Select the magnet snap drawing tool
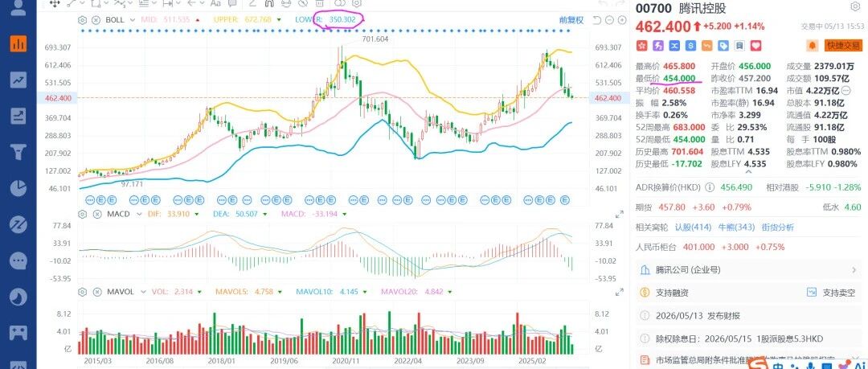The height and width of the screenshot is (369, 868). pos(269,3)
